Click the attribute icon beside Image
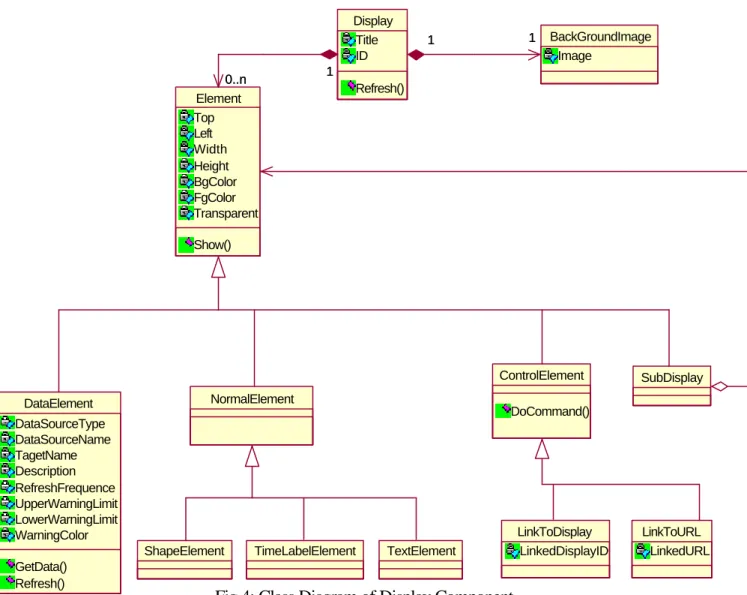Viewport: 747px width, 595px height. (x=550, y=55)
